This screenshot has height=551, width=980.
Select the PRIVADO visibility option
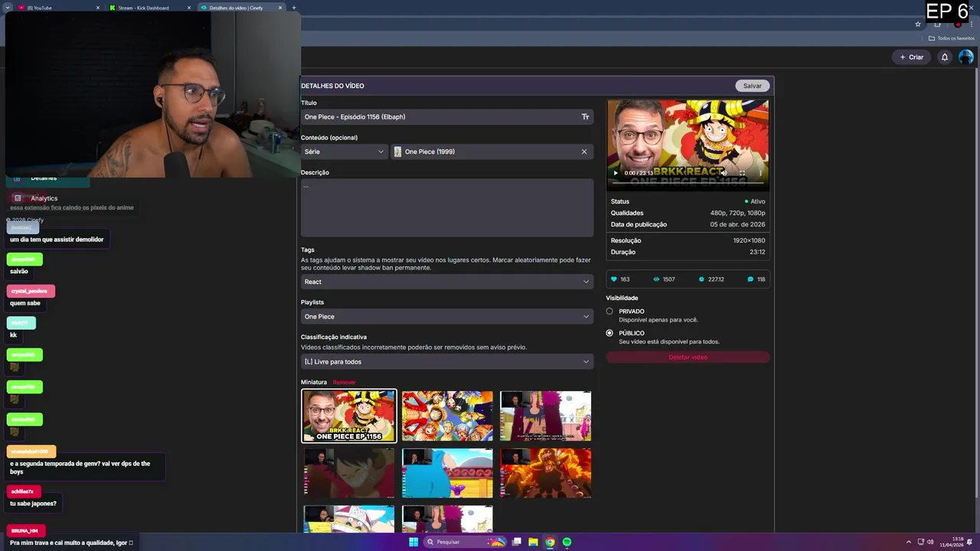pyautogui.click(x=609, y=311)
